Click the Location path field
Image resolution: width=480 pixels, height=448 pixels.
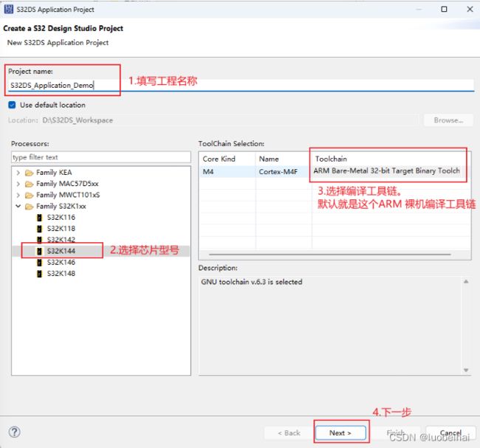[230, 120]
